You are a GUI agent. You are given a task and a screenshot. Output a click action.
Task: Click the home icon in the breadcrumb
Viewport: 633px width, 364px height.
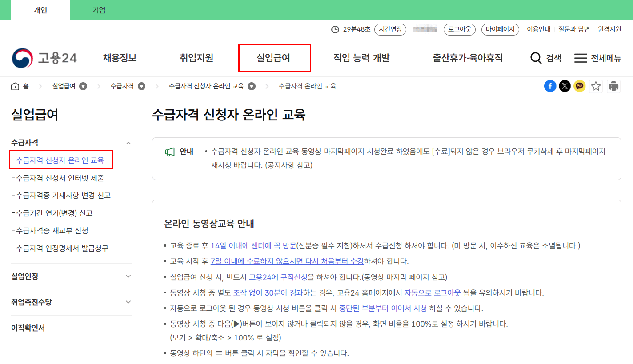click(x=14, y=86)
